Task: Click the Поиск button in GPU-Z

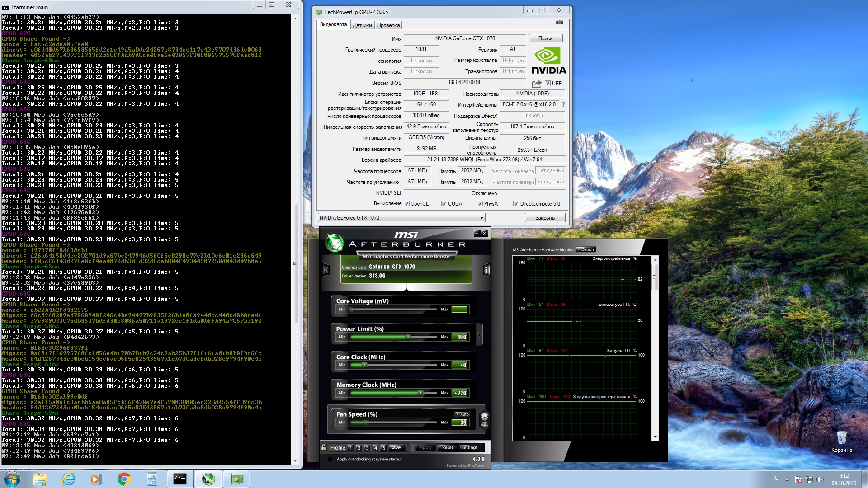Action: [545, 38]
